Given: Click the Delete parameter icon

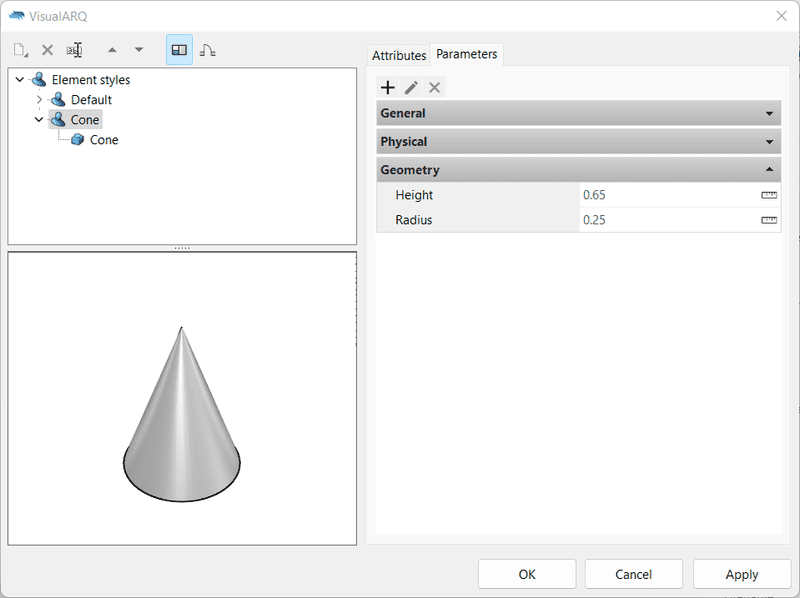Looking at the screenshot, I should [434, 88].
